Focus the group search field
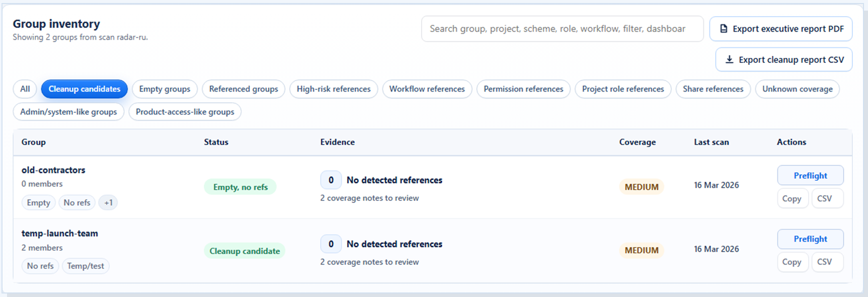 [562, 29]
